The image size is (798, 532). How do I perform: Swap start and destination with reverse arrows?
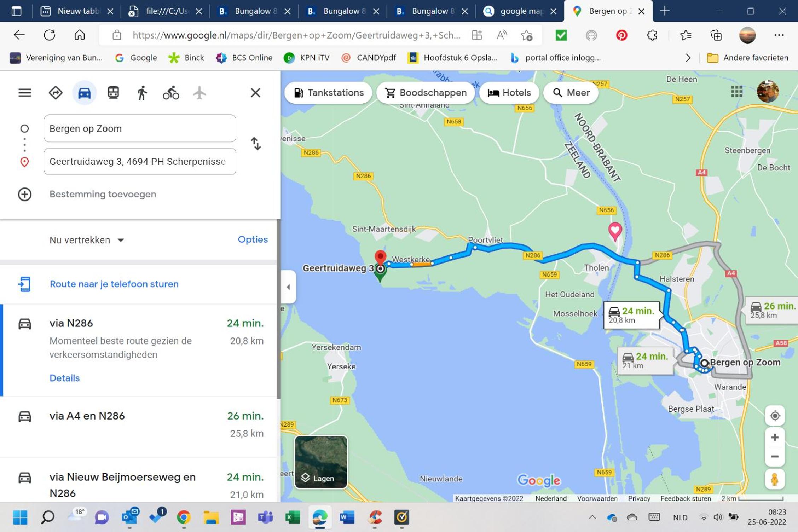256,144
